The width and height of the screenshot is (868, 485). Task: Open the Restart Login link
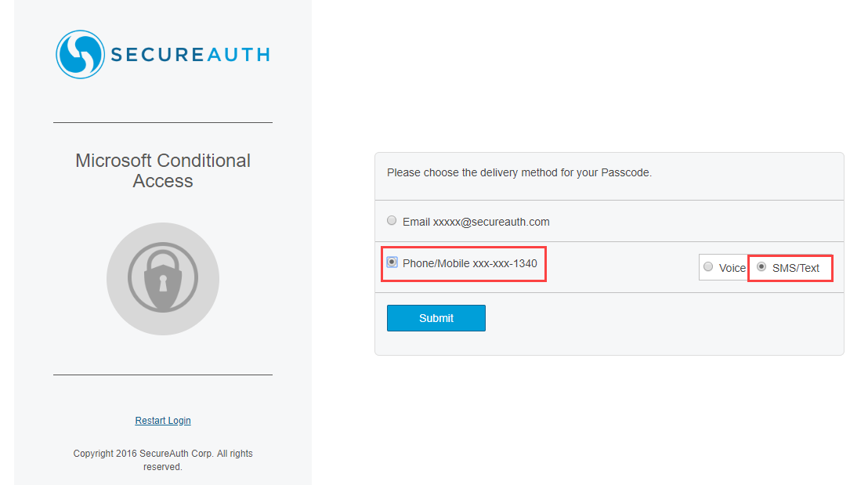163,421
